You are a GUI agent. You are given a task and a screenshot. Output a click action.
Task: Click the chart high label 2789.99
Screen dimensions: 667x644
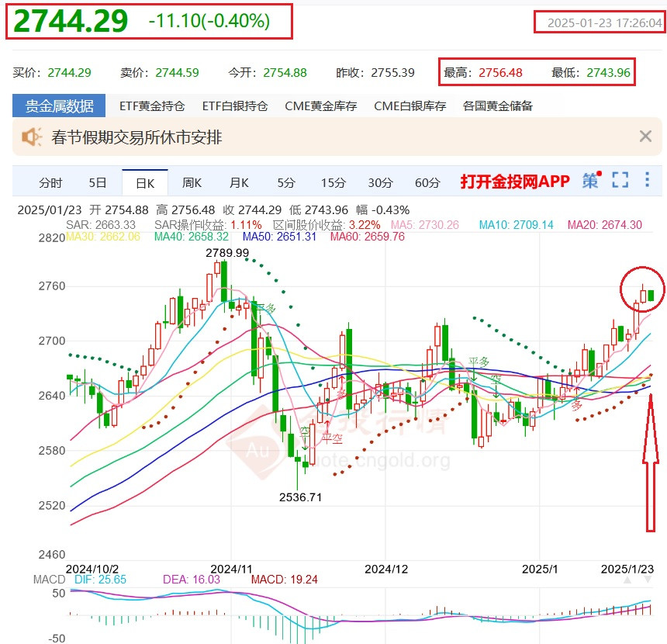[227, 253]
